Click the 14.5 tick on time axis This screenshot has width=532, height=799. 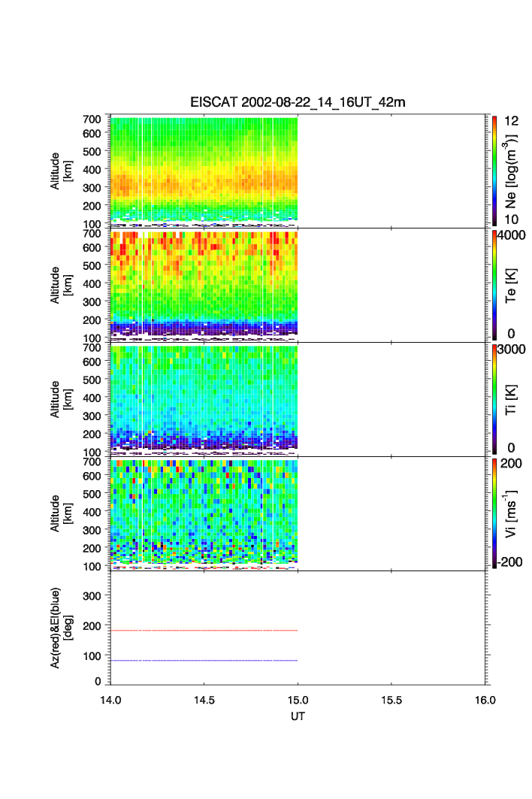[204, 700]
